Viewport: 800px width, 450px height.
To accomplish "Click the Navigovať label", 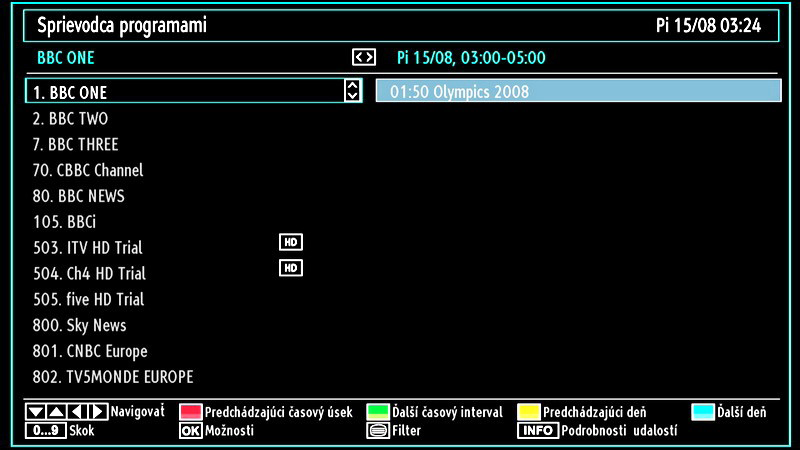I will coord(138,411).
